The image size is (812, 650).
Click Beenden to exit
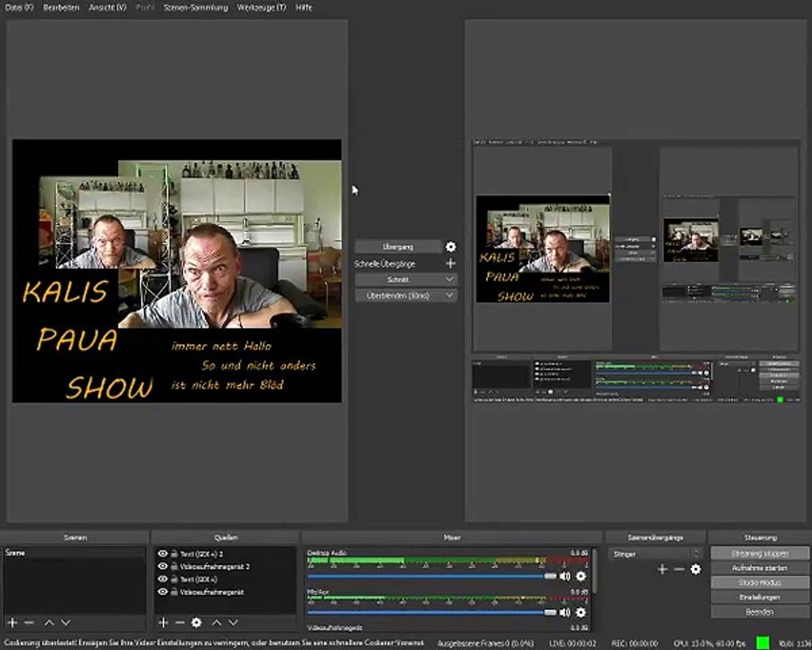click(x=760, y=612)
